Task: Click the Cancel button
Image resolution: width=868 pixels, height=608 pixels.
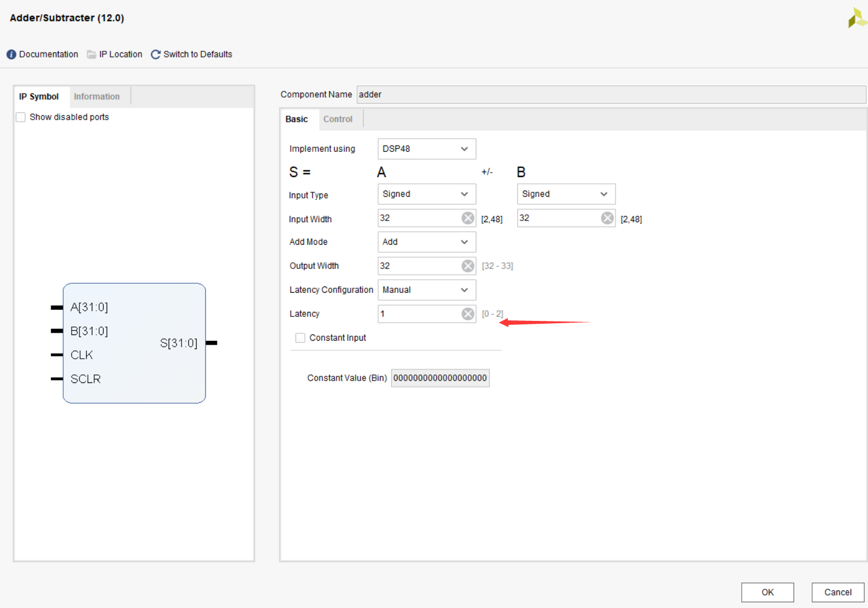Action: pos(838,592)
